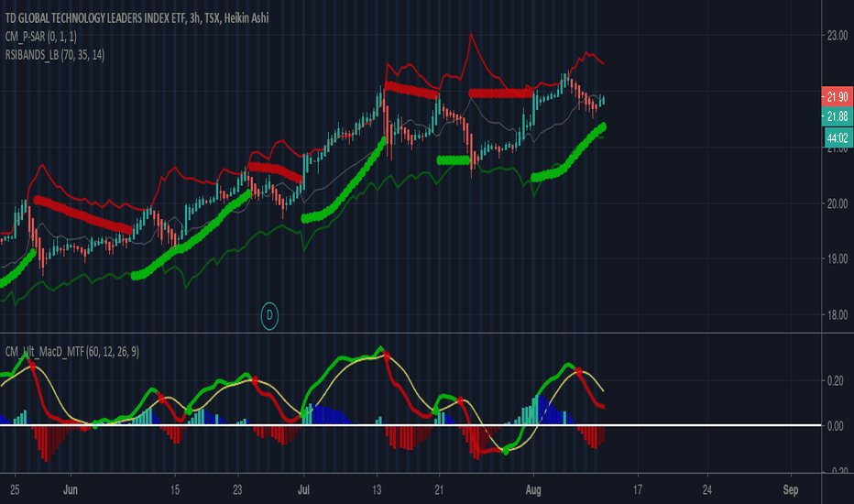Click the dividend 'D' marker icon
This screenshot has height=504, width=854.
point(269,315)
